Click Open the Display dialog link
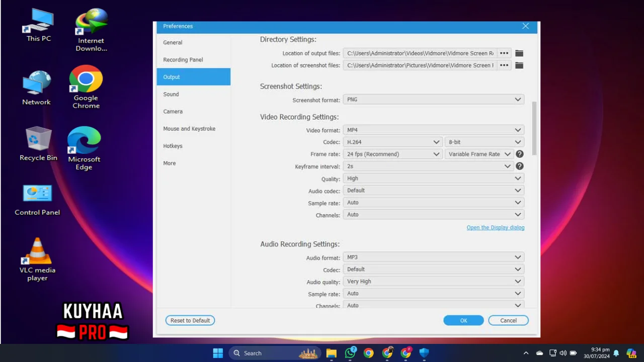Screen dimensions: 644x362 [x=496, y=228]
